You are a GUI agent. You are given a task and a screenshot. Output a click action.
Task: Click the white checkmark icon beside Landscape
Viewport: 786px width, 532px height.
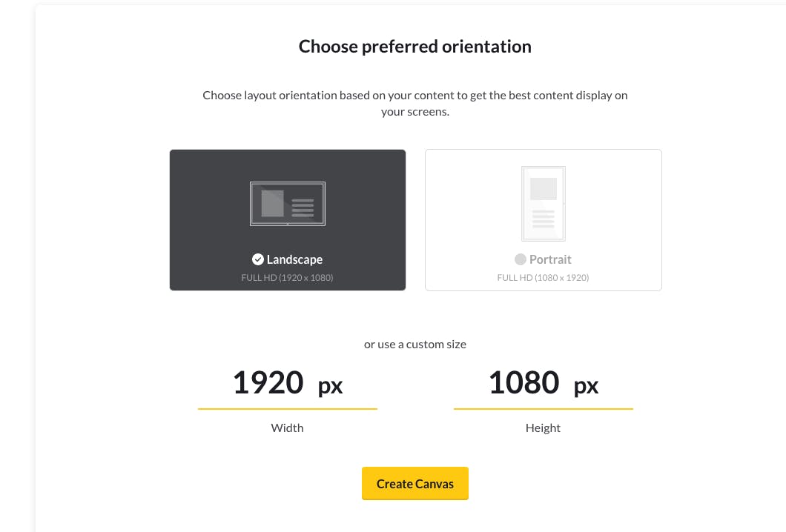[257, 259]
